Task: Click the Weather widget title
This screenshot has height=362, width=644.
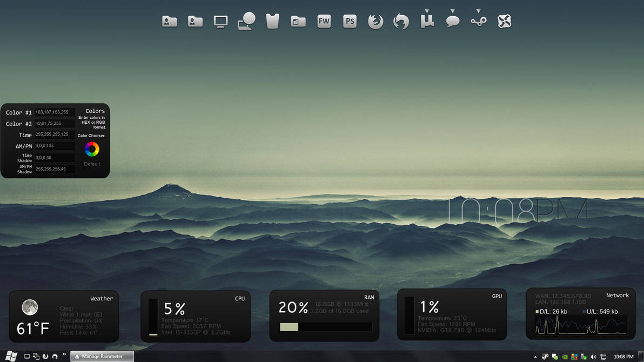Action: pos(102,299)
